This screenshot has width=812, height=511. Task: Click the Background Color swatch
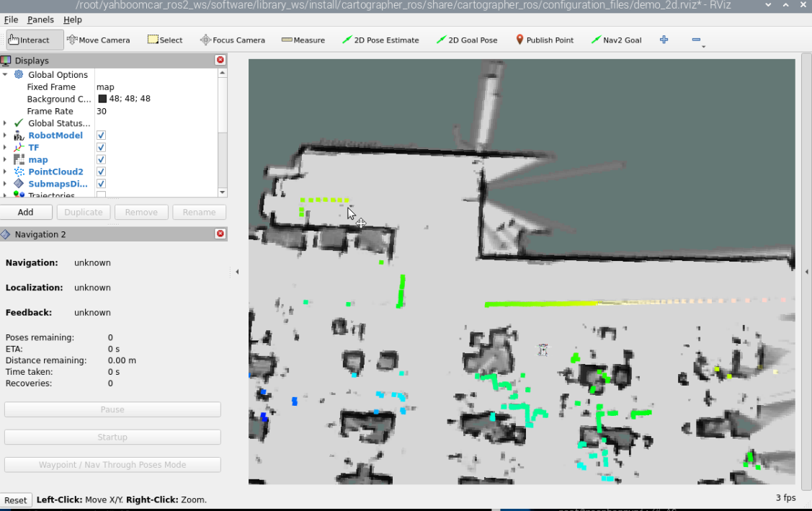pos(102,99)
